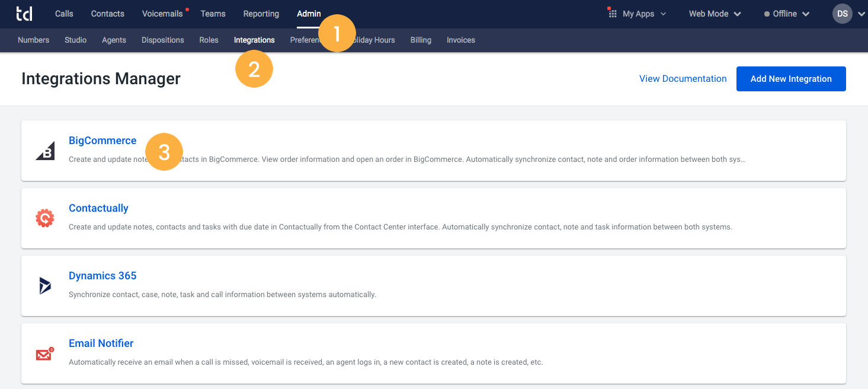Click the View Documentation link
868x389 pixels.
[683, 78]
